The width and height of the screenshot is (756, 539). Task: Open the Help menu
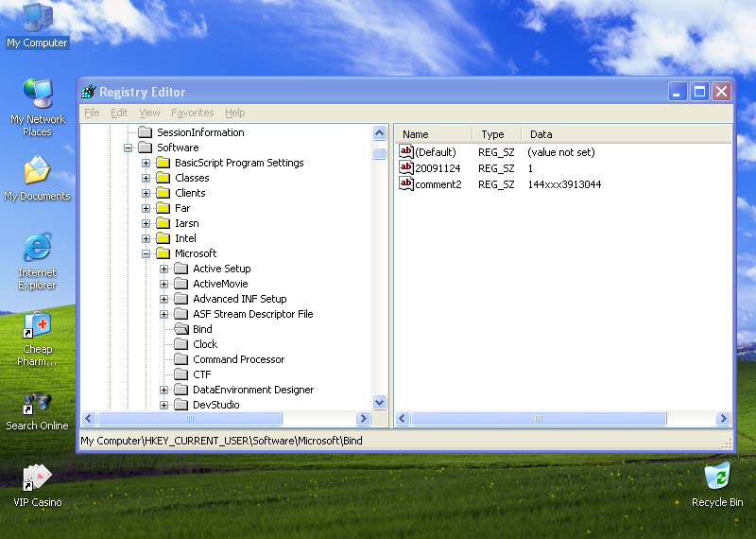[234, 113]
